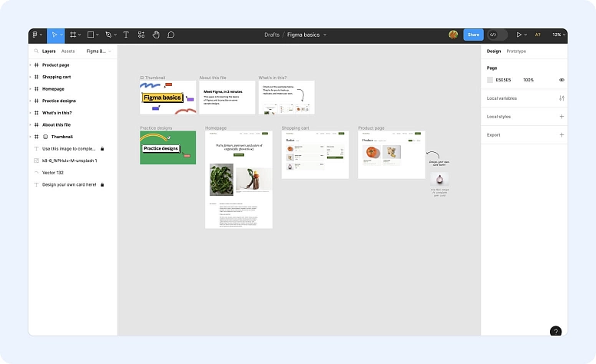Click the Practice designs frame thumbnail
Image resolution: width=596 pixels, height=364 pixels.
point(167,147)
